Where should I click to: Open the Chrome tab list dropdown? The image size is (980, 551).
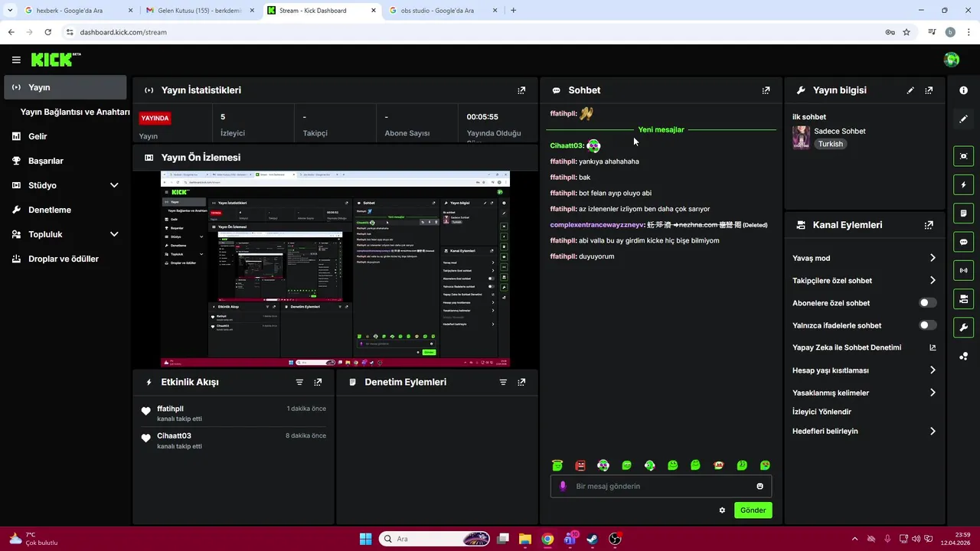[x=10, y=11]
